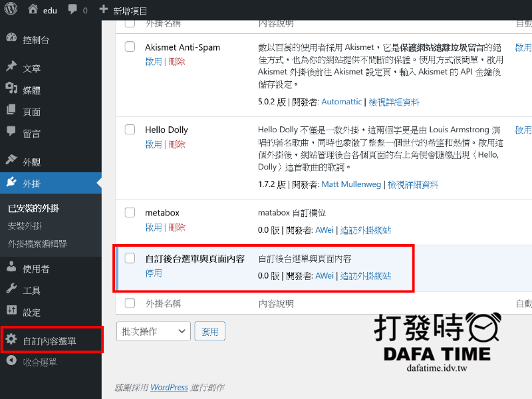The height and width of the screenshot is (399, 532).
Task: Delete metabox via 刪除 link
Action: [177, 227]
